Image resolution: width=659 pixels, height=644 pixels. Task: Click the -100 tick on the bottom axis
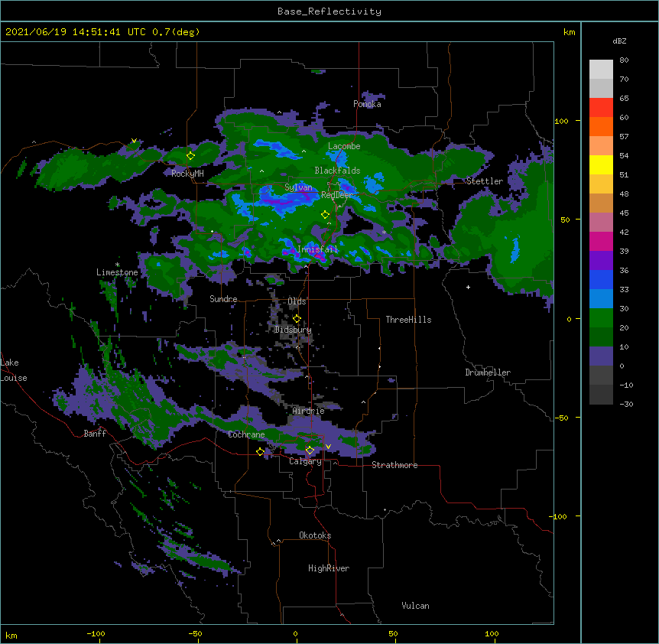click(x=96, y=633)
